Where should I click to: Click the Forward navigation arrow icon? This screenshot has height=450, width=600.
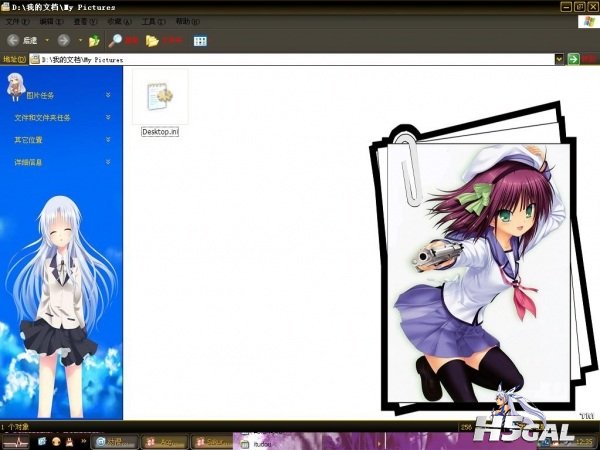point(63,40)
